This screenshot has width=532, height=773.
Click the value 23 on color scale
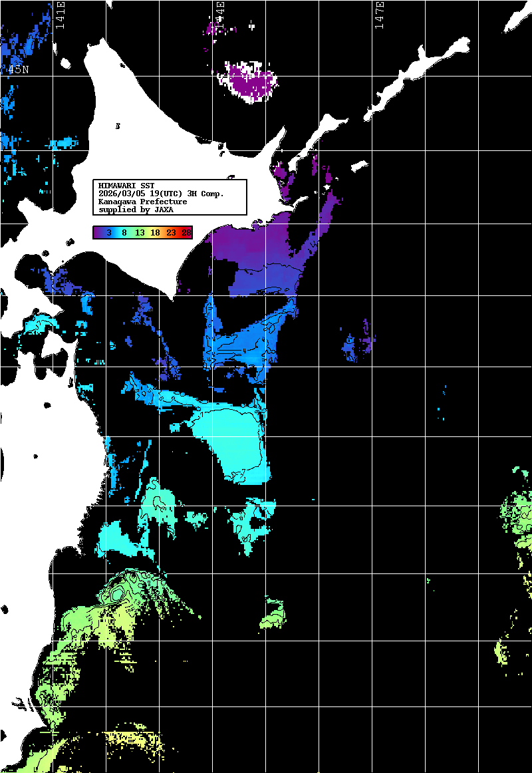pos(171,232)
